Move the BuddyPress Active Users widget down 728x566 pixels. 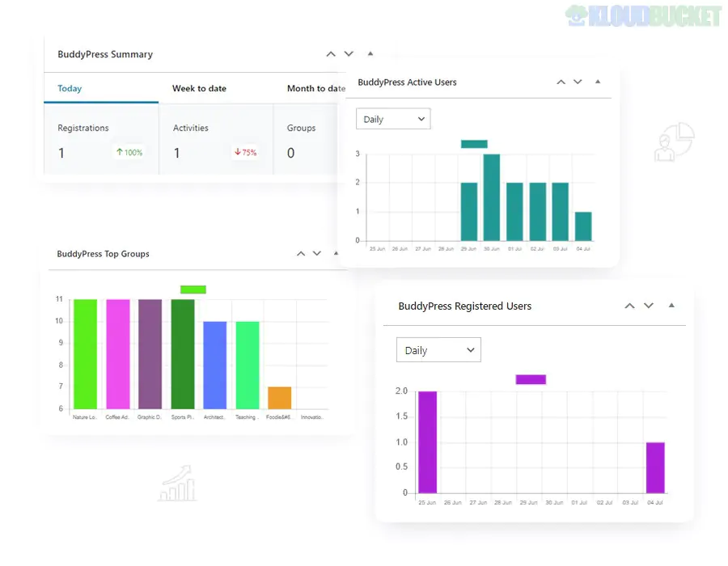coord(578,82)
